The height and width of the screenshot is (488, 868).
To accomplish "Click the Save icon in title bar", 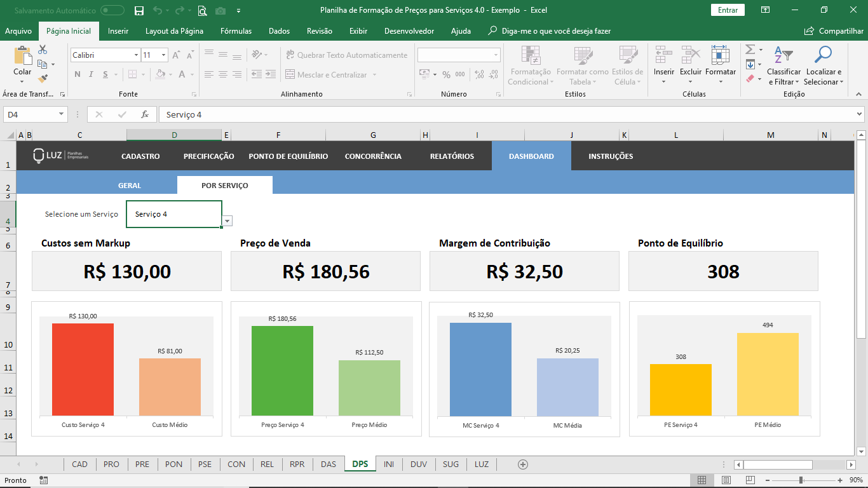I will [139, 10].
